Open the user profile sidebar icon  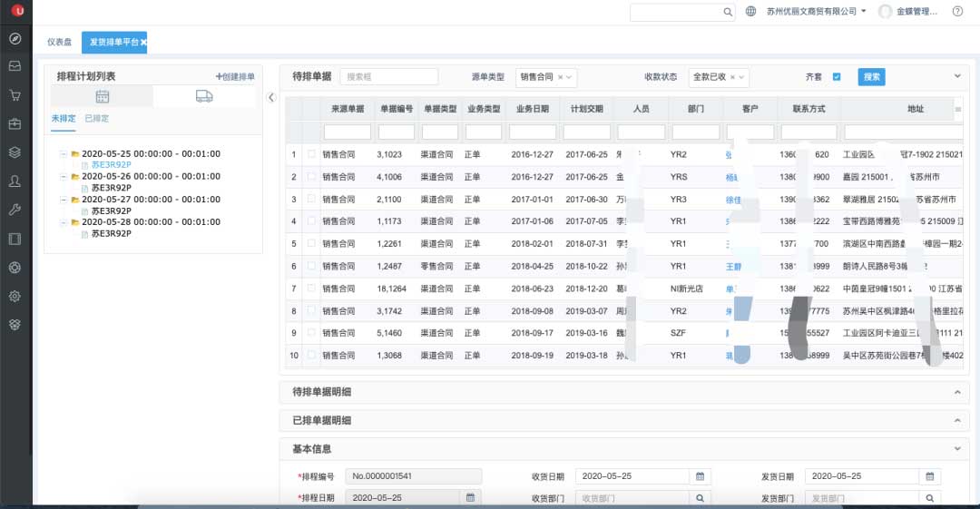[x=15, y=181]
